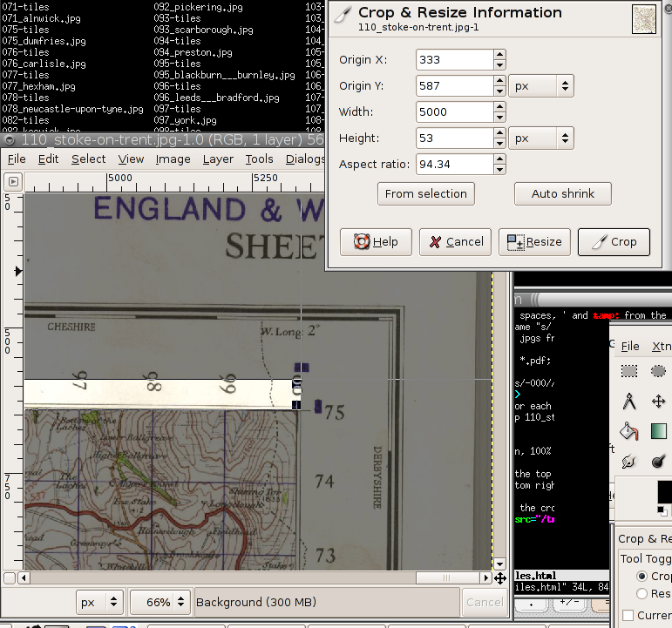Select the Crop radio in Tool Toggle
This screenshot has height=628, width=672.
coord(642,576)
